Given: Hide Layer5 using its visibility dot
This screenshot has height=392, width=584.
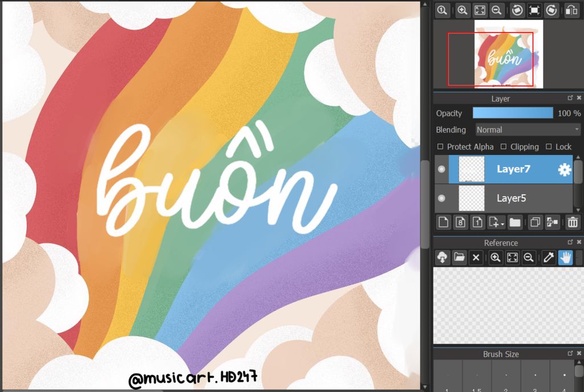Looking at the screenshot, I should click(442, 198).
